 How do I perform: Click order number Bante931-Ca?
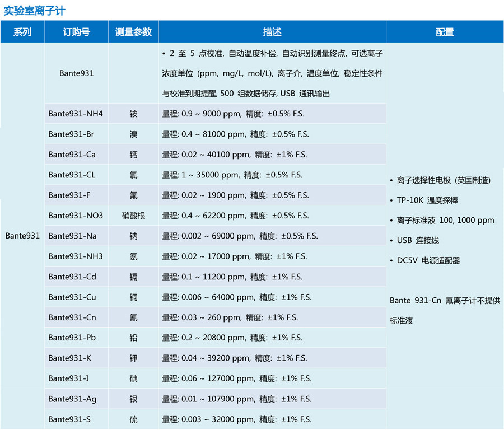click(x=72, y=155)
